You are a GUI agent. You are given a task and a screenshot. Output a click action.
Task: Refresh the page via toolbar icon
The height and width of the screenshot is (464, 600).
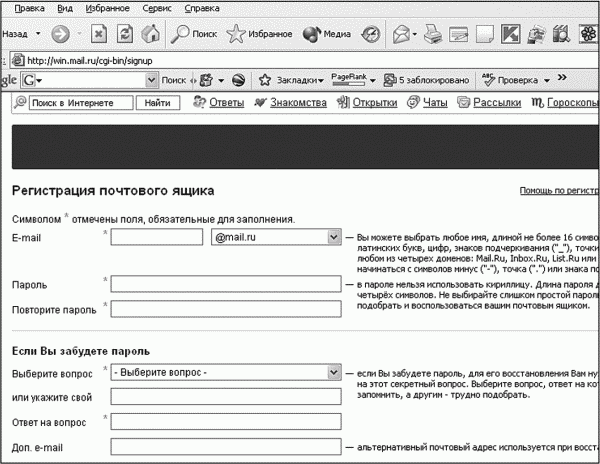click(125, 34)
